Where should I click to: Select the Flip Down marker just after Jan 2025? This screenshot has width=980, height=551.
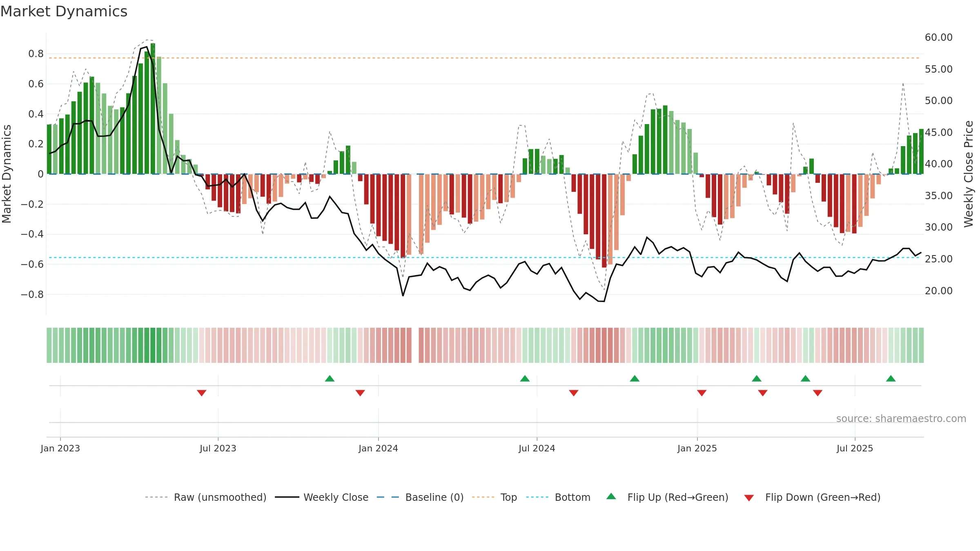702,393
